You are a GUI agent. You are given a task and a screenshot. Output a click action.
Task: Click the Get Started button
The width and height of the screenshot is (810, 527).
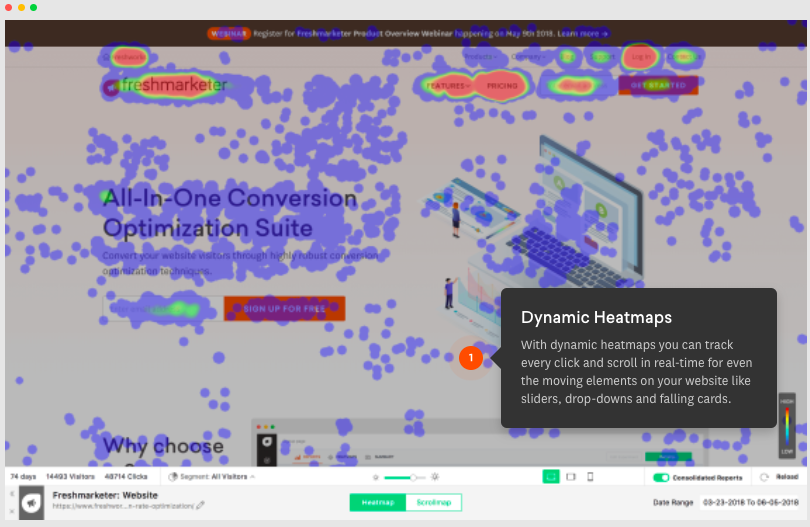point(658,85)
